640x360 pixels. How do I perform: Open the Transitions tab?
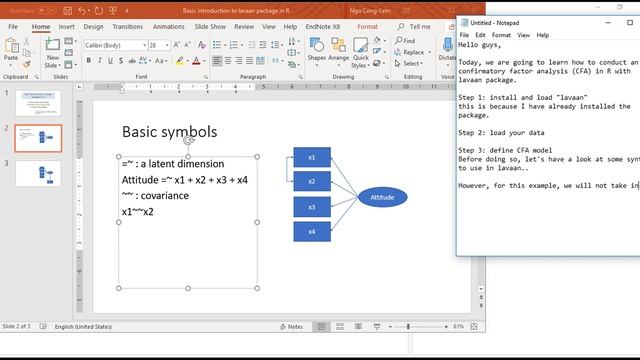[128, 27]
